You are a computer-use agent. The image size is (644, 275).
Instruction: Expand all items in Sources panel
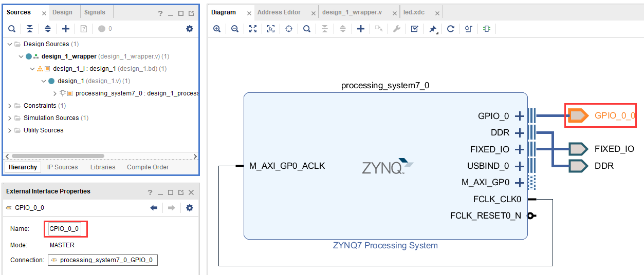[x=48, y=29]
